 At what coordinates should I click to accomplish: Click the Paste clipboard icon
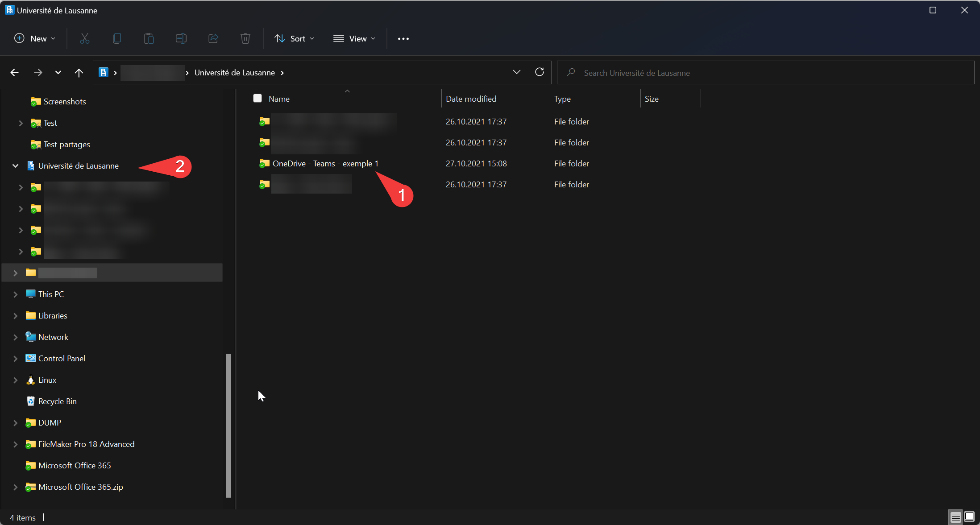pos(149,39)
